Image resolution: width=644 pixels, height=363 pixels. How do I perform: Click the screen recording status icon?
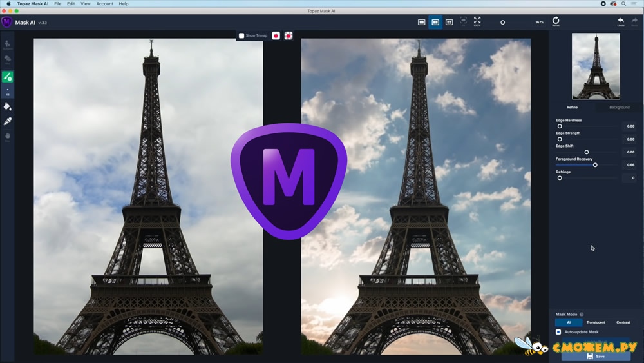603,4
